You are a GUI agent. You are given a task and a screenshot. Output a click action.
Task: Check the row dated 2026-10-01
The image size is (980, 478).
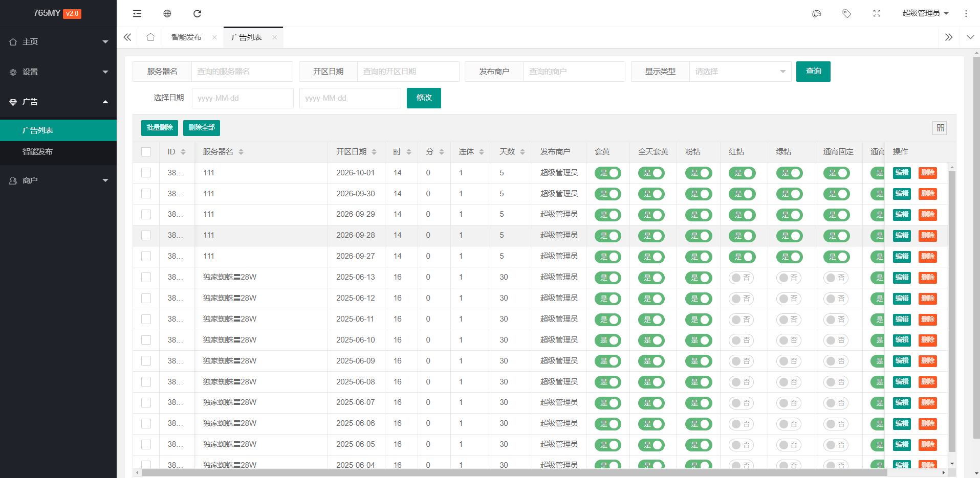[x=146, y=173]
